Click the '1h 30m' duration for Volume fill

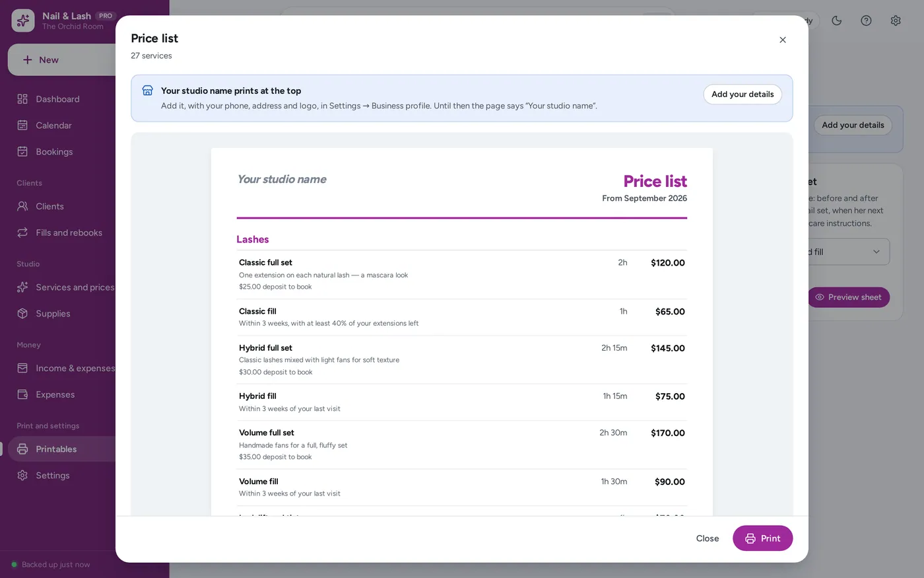pos(614,482)
